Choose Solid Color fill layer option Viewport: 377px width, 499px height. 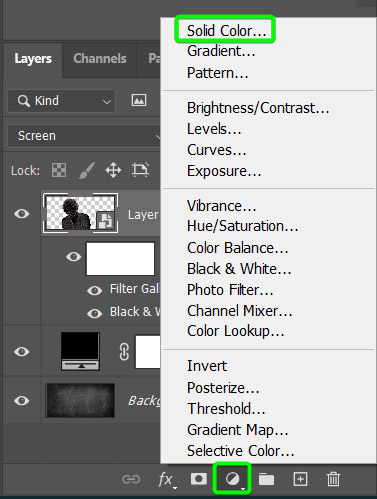point(226,31)
